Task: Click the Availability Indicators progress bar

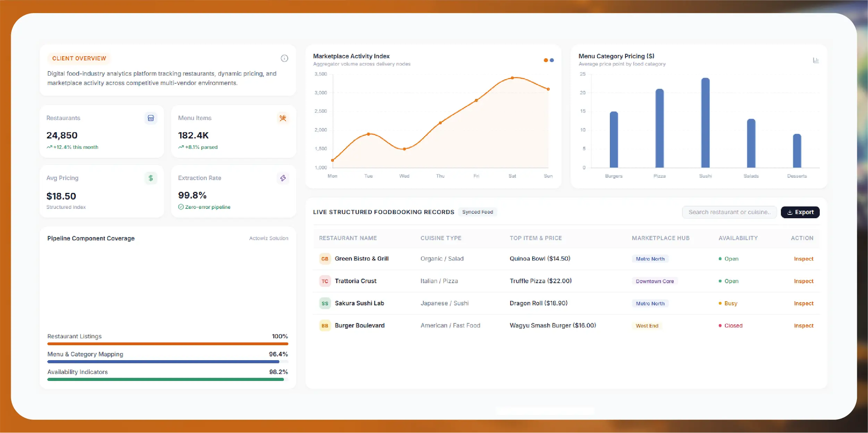Action: [168, 379]
